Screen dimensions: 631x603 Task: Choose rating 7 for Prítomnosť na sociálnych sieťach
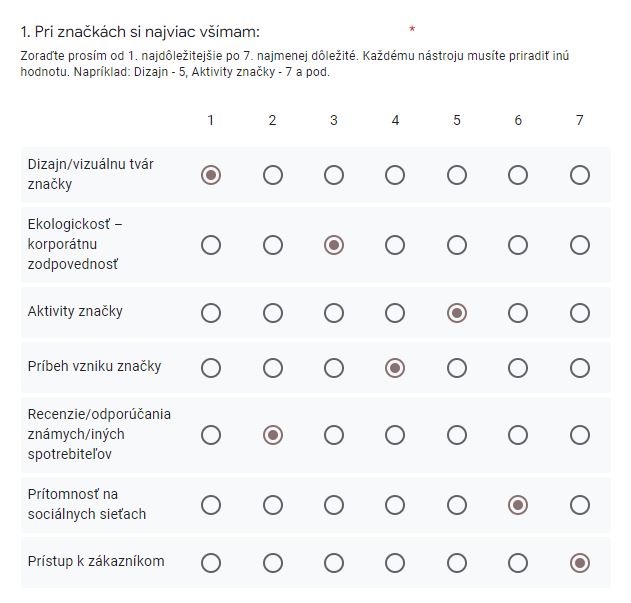tap(579, 505)
